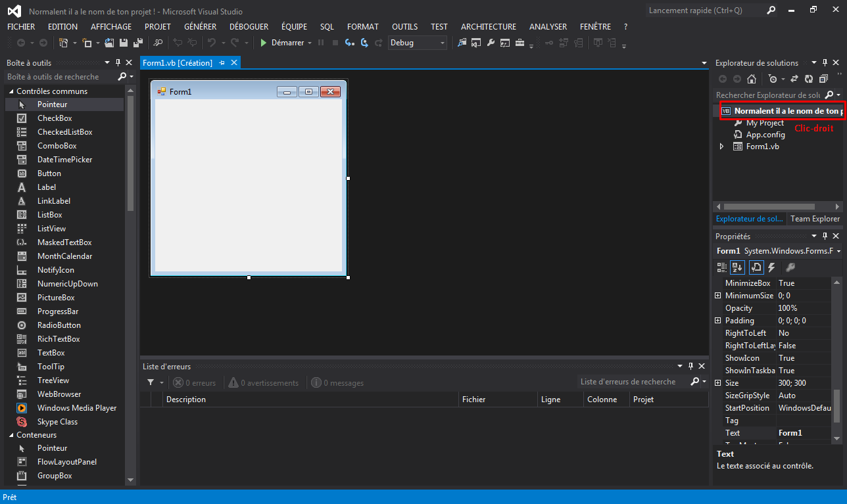Click the step over debug icon

click(x=364, y=43)
